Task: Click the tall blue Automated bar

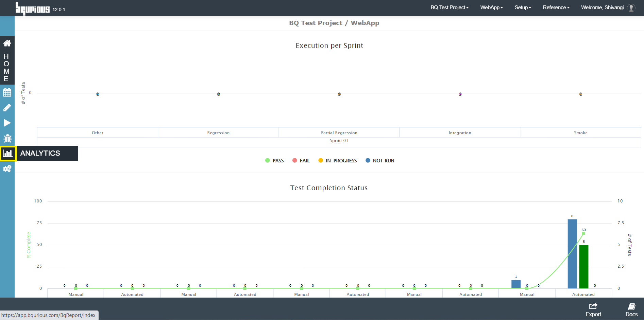Action: click(x=572, y=254)
